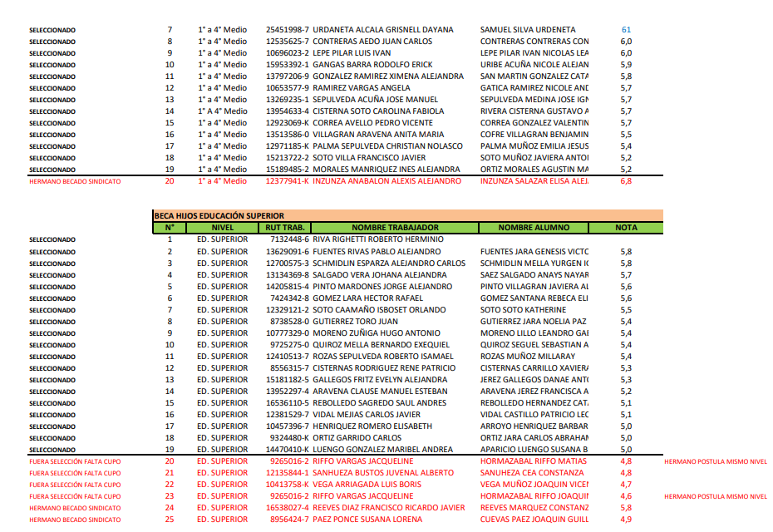
Task: Click worker VEGA ARRIAGADA LUIS BORIS
Action: pos(367,485)
